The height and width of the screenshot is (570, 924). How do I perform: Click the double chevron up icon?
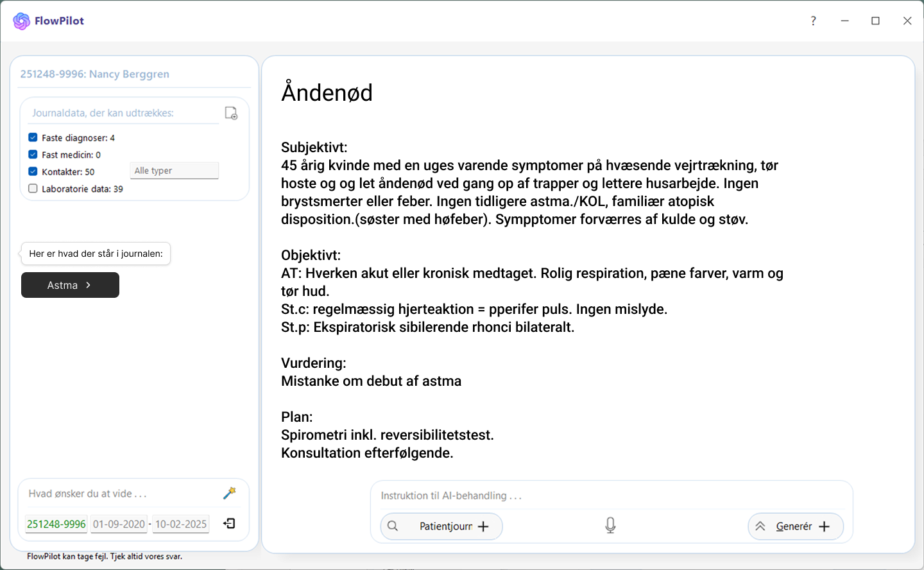tap(760, 526)
